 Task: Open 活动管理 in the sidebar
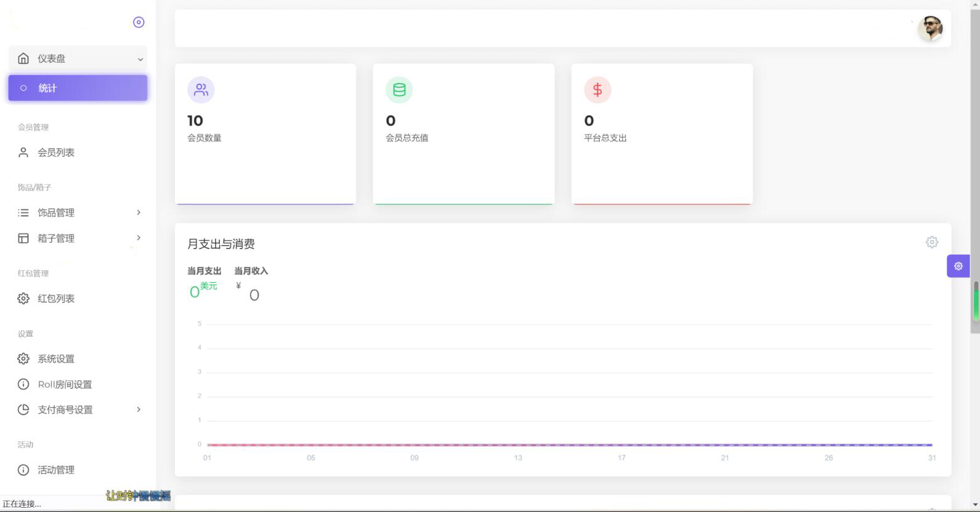point(56,470)
